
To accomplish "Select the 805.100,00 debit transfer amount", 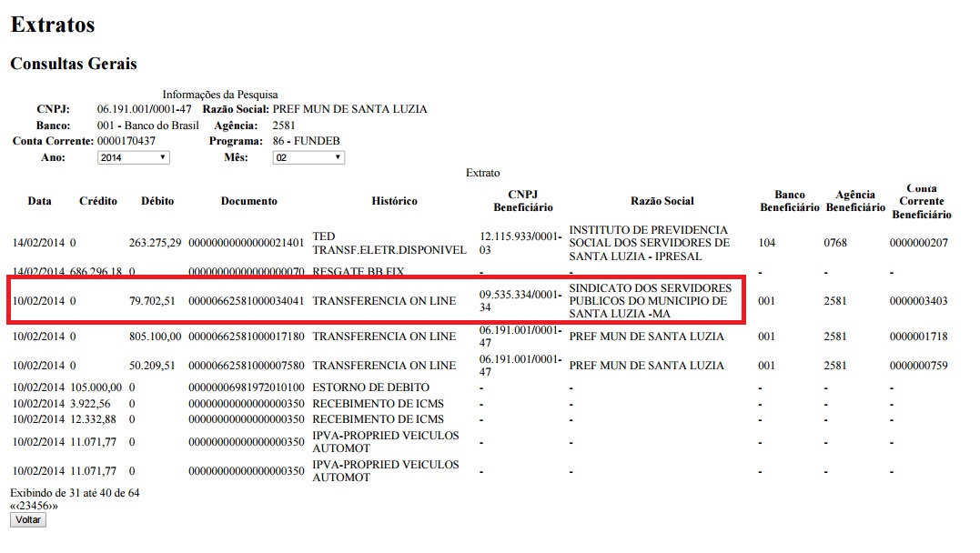I will (x=155, y=337).
